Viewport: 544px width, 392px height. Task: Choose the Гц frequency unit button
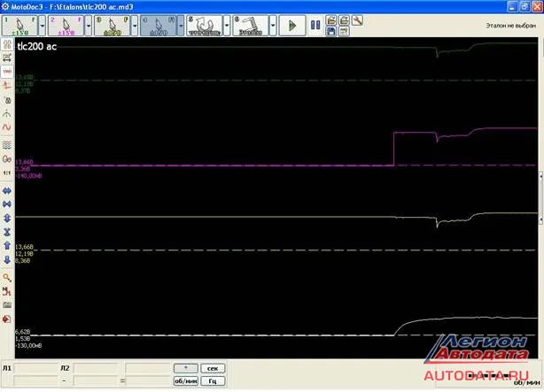213,380
